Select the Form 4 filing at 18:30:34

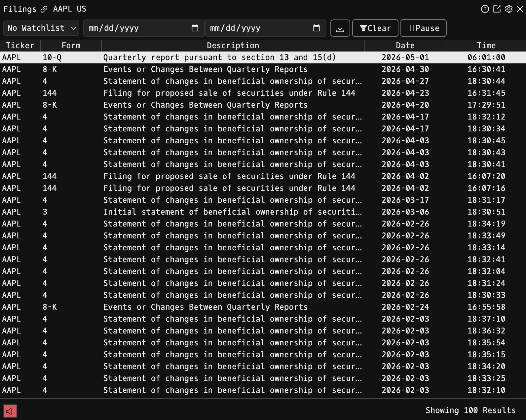click(x=263, y=129)
